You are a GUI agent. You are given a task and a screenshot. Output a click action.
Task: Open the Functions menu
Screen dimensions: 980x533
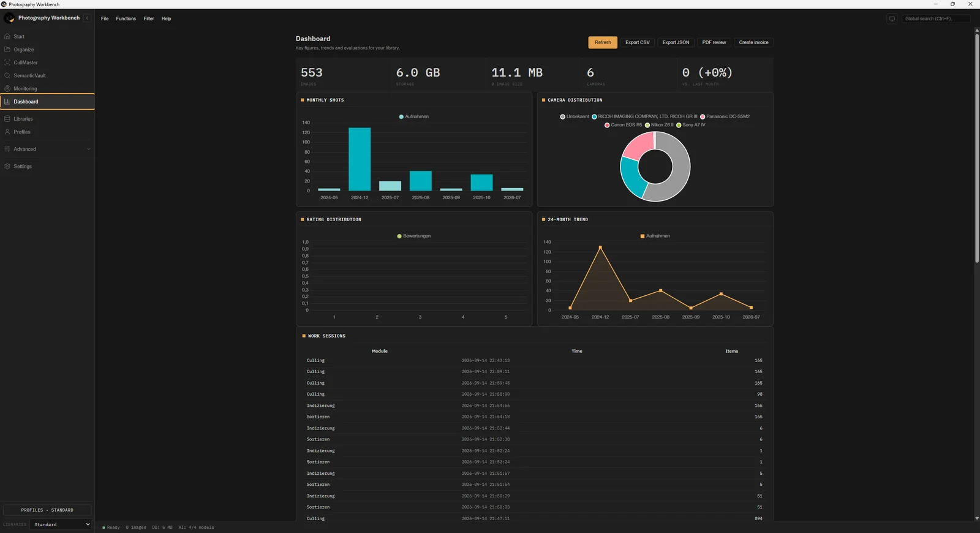coord(126,19)
